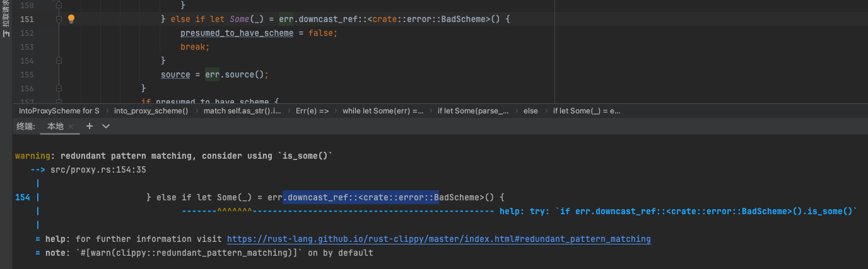The height and width of the screenshot is (269, 868).
Task: Click src/proxy.rs:154:35 file path in terminal
Action: pyautogui.click(x=98, y=170)
